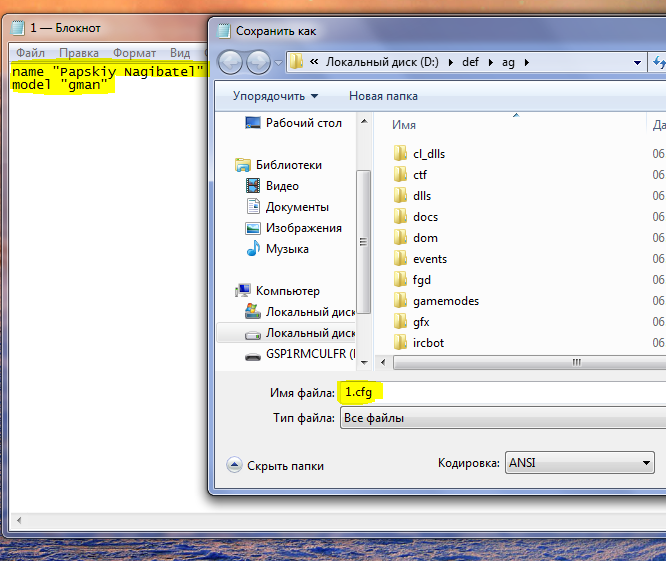
Task: Click navigation pane scroll down arrow
Action: 364,363
